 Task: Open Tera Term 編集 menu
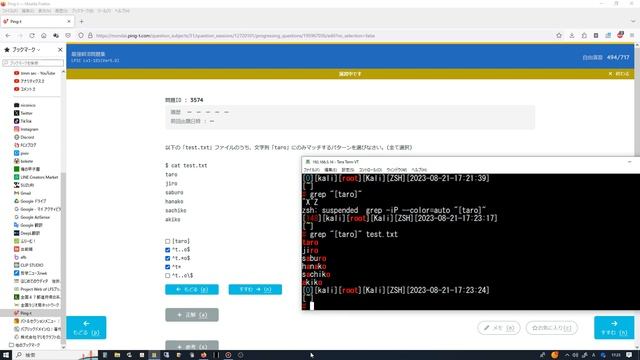point(331,170)
